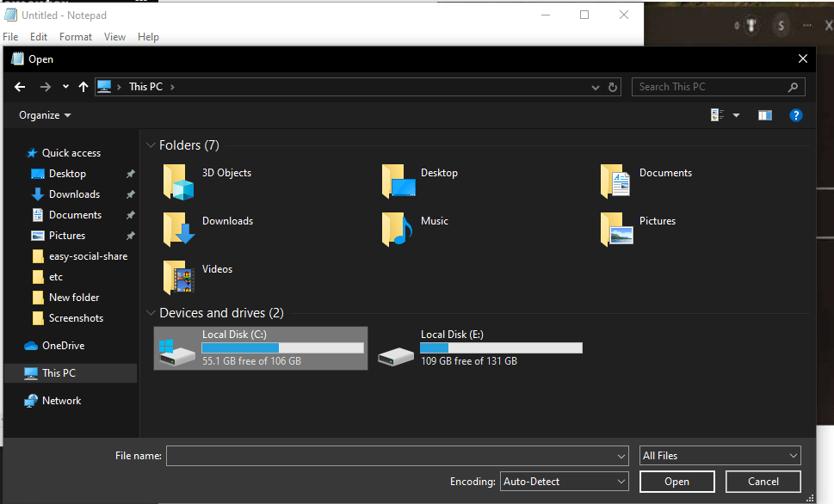Open Notepad View menu

point(114,37)
